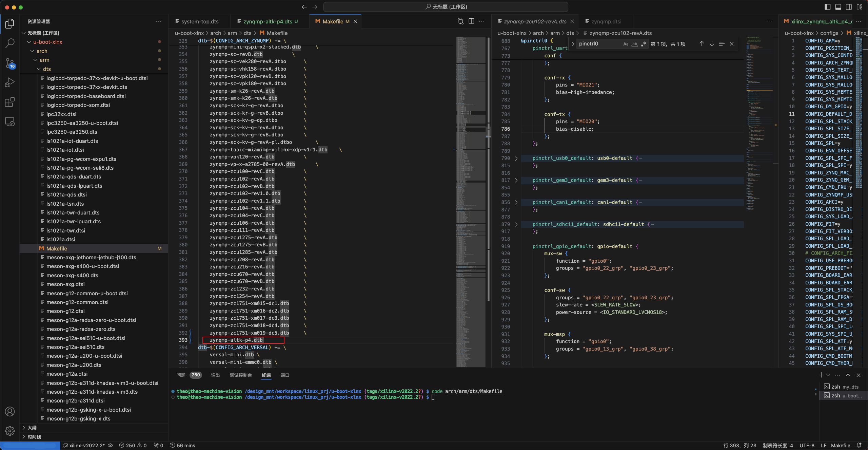The width and height of the screenshot is (868, 450).
Task: Toggle Use Regular Expression in find widget
Action: click(643, 44)
